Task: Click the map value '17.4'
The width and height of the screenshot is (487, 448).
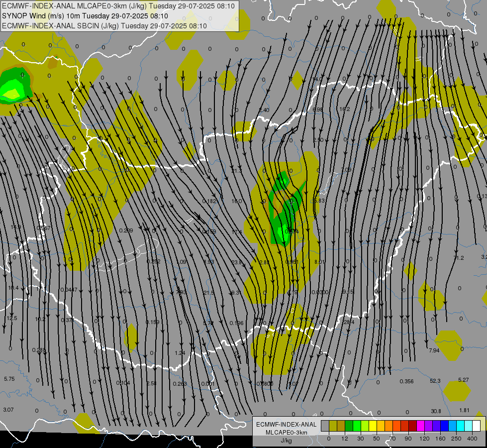Action: pos(237,232)
